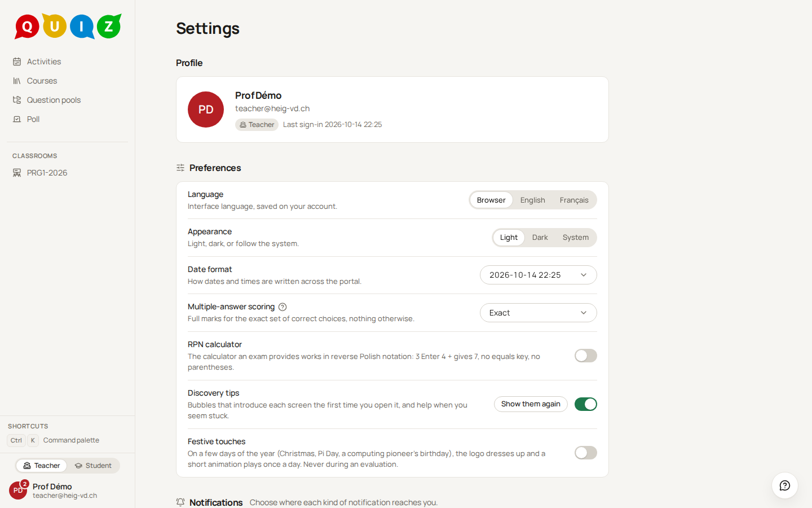Click the Teacher role badge in the profile
Screen dimensions: 812x508
(x=257, y=125)
